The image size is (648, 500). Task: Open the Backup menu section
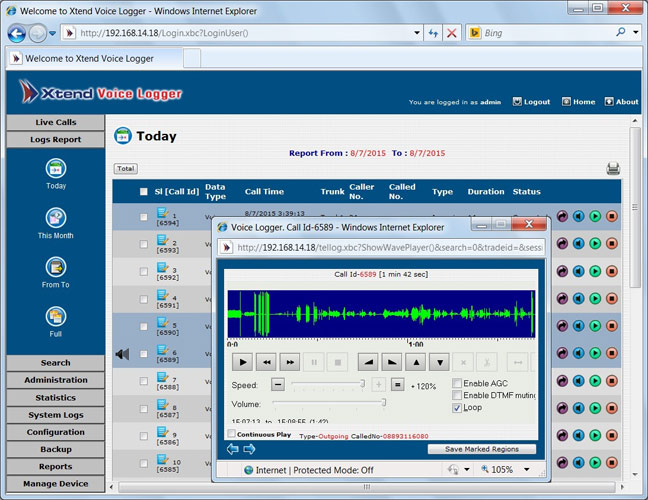tap(56, 450)
